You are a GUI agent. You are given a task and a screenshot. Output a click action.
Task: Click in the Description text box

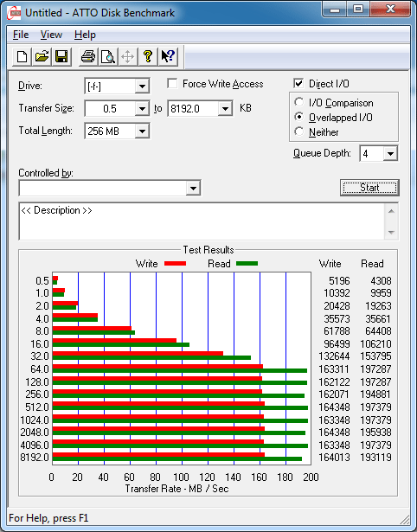[202, 221]
